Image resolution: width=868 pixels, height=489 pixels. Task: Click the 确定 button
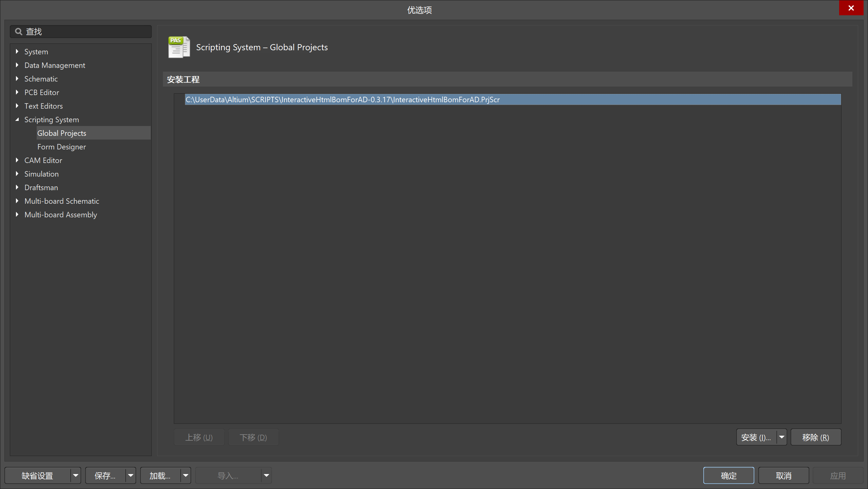click(728, 475)
